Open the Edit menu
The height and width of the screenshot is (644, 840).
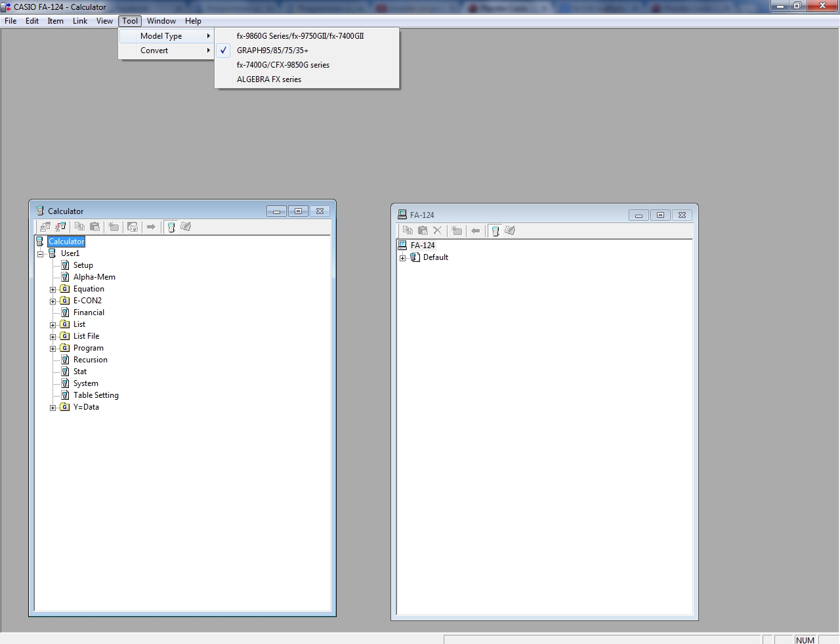pyautogui.click(x=32, y=21)
